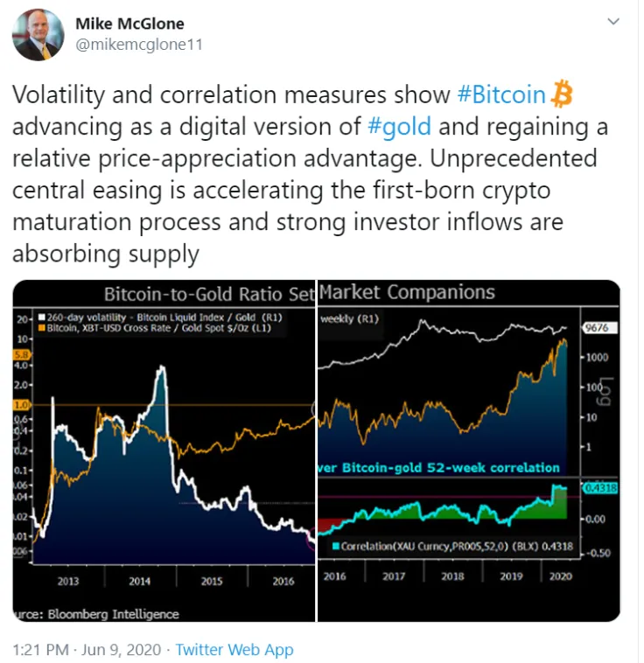Open the Mike McGlone display name
Viewport: 644px width, 663px height.
129,24
